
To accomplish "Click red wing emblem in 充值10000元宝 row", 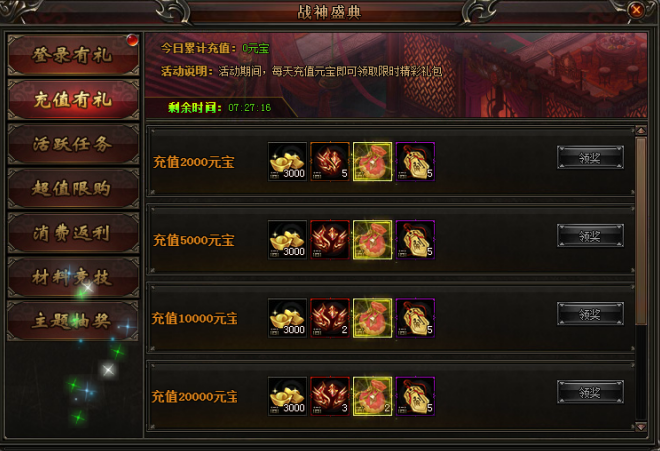I will (330, 318).
